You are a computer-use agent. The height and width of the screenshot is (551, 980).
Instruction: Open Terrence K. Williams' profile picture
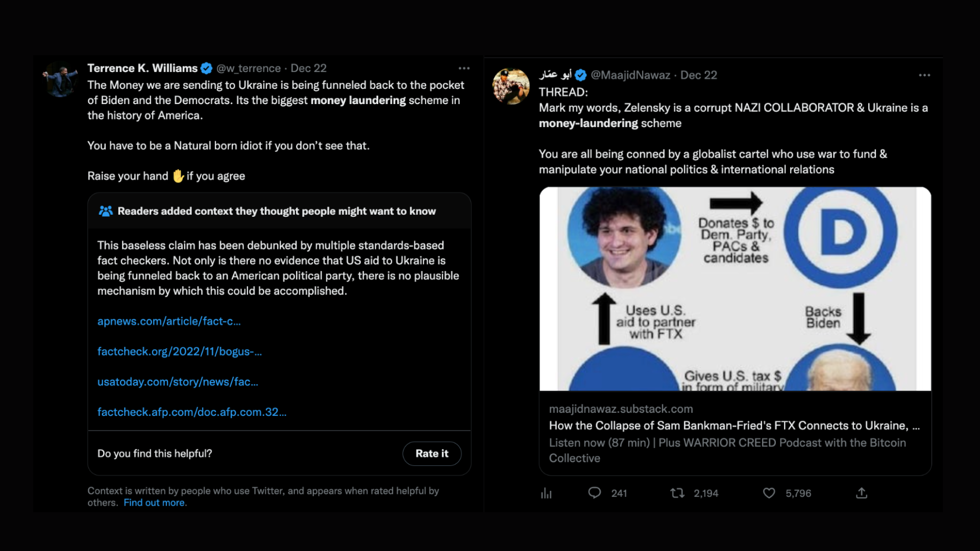[60, 81]
